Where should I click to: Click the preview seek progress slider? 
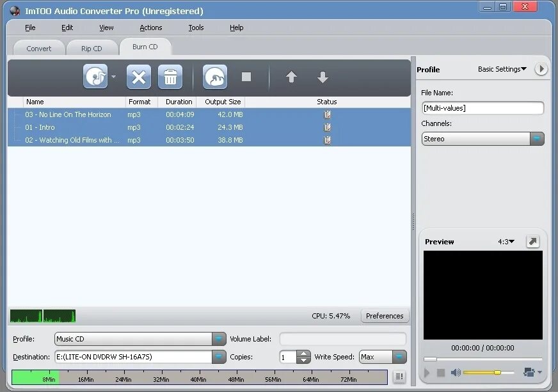(x=482, y=359)
